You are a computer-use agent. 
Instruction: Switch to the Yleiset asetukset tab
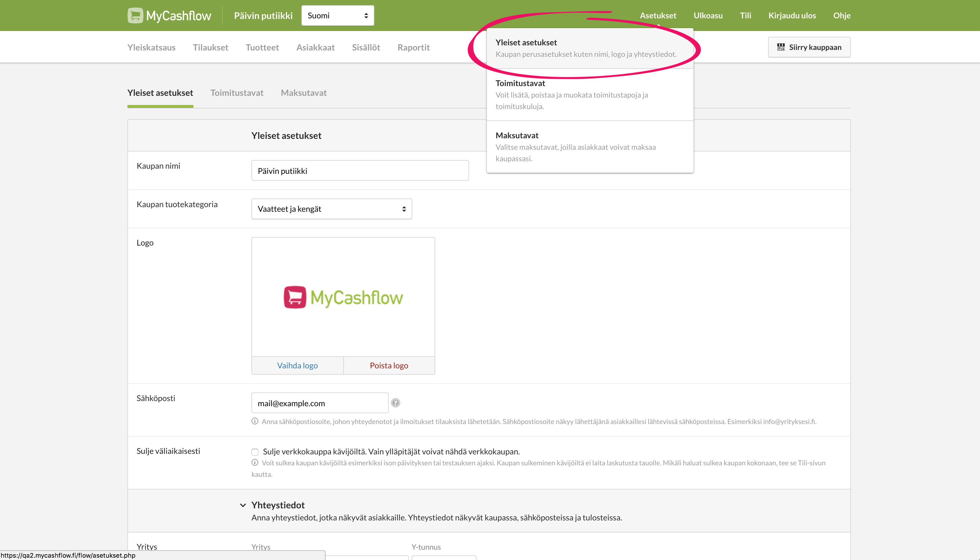click(160, 93)
